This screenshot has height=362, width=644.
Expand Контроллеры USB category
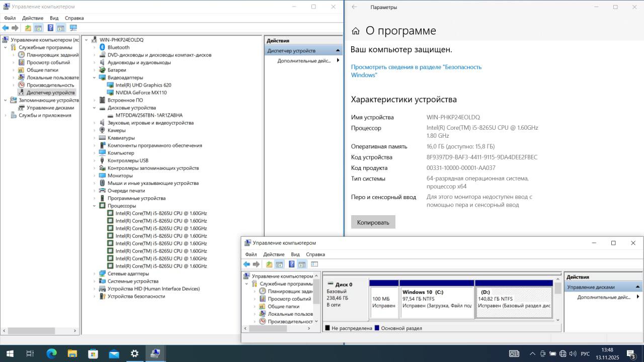coord(94,160)
